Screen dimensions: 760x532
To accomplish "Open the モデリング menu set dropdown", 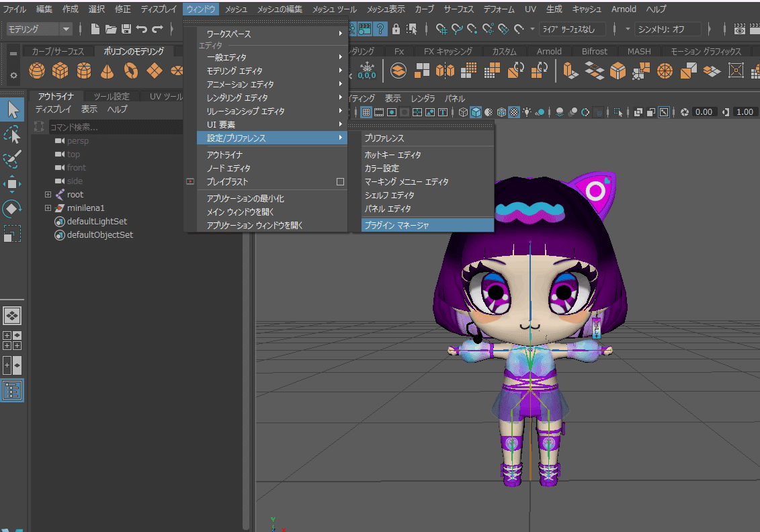I will pyautogui.click(x=39, y=29).
